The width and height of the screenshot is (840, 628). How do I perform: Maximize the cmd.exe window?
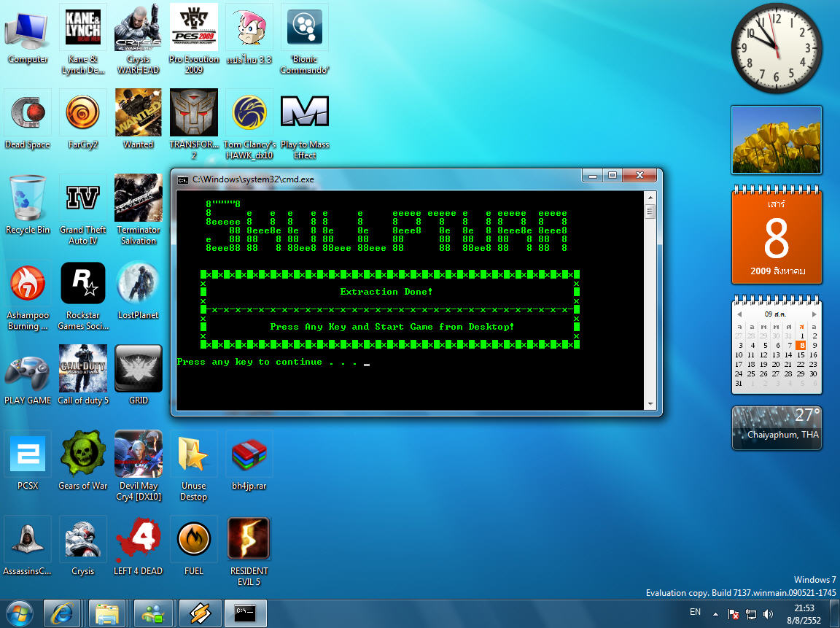point(612,175)
